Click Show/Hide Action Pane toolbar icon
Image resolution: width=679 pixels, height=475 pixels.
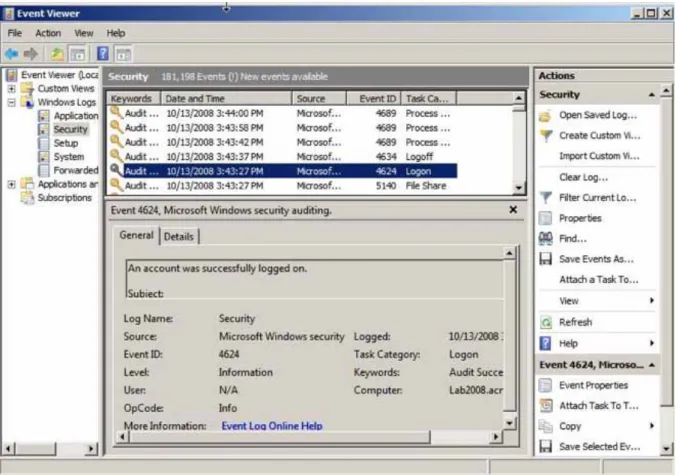click(x=123, y=55)
